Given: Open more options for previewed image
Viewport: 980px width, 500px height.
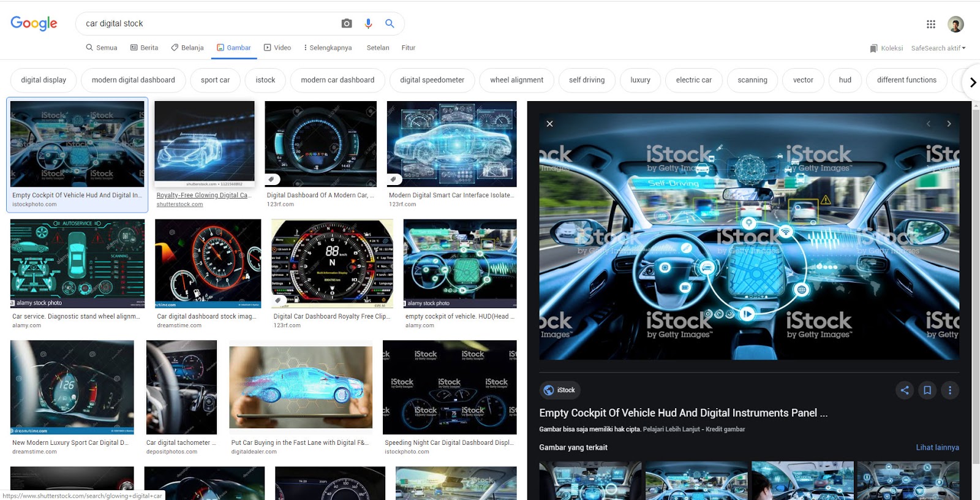Looking at the screenshot, I should coord(950,390).
